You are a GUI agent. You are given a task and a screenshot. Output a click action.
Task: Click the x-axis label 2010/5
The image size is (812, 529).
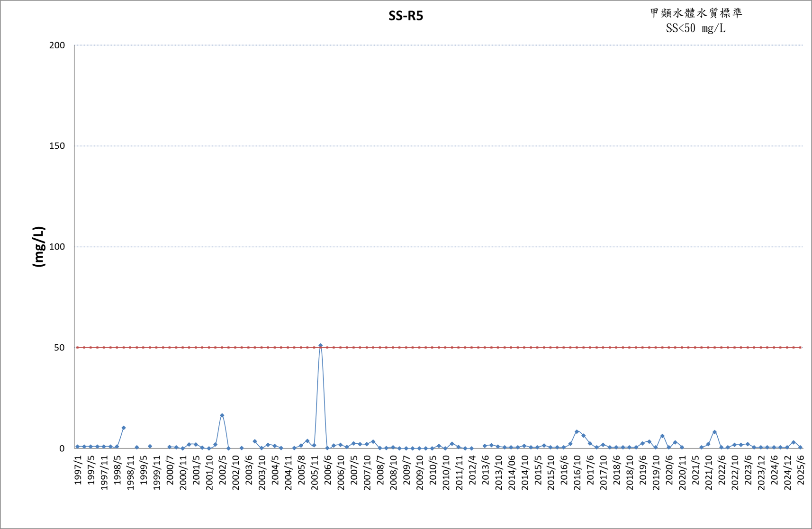click(433, 470)
